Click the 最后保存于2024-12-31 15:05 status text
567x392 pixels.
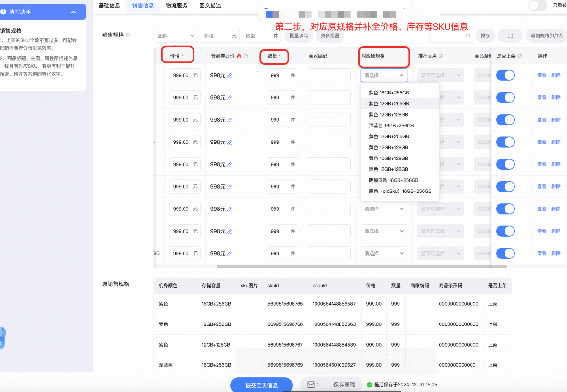click(406, 385)
